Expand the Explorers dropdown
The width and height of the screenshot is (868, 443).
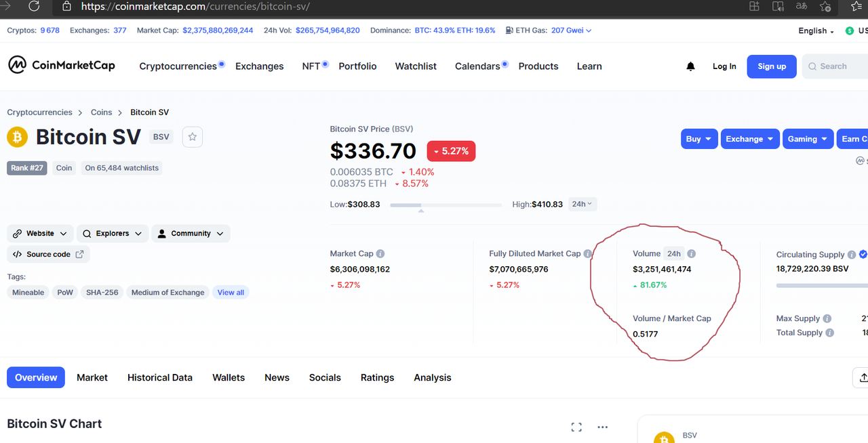click(113, 234)
